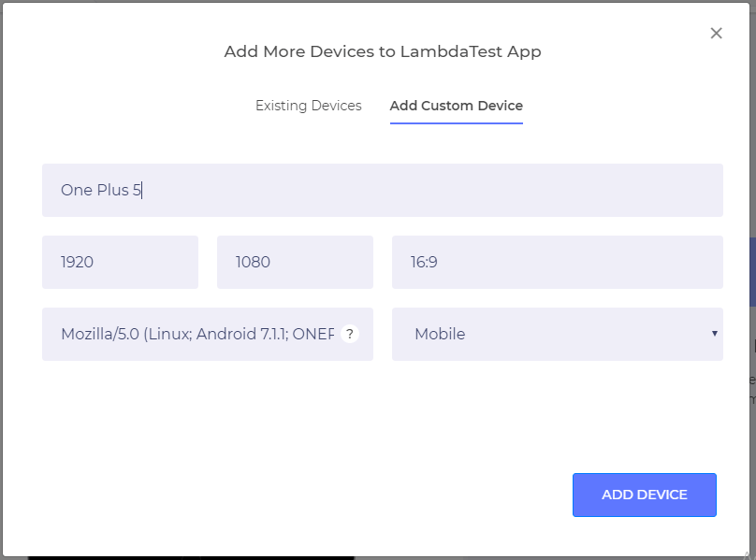The height and width of the screenshot is (560, 756).
Task: Submit the new custom device
Action: tap(644, 495)
